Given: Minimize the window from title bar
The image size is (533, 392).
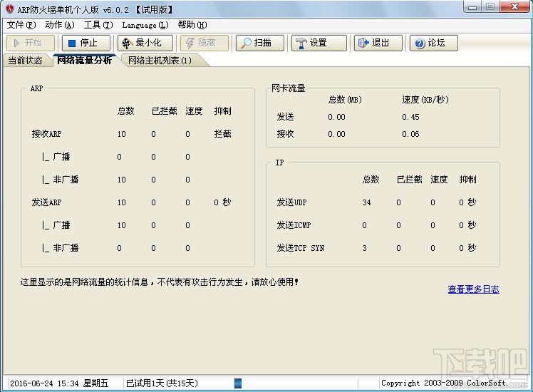Looking at the screenshot, I should point(472,6).
